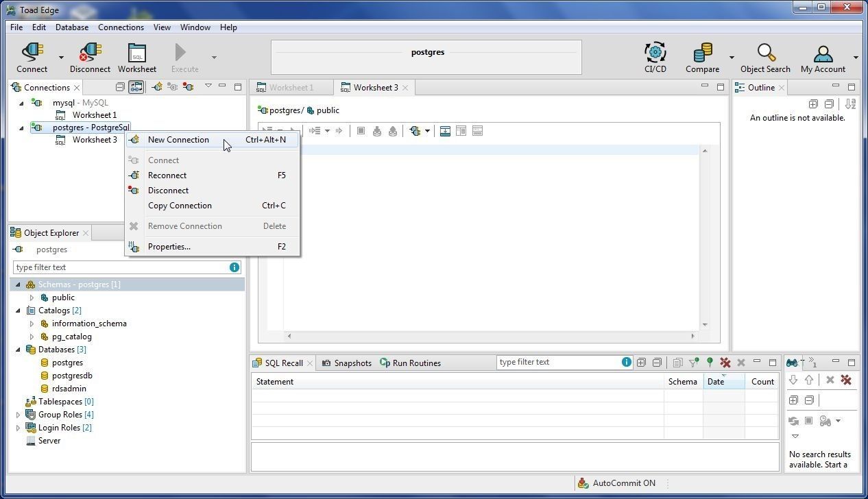The width and height of the screenshot is (868, 499).
Task: Select the Server item in Object Explorer
Action: click(49, 441)
